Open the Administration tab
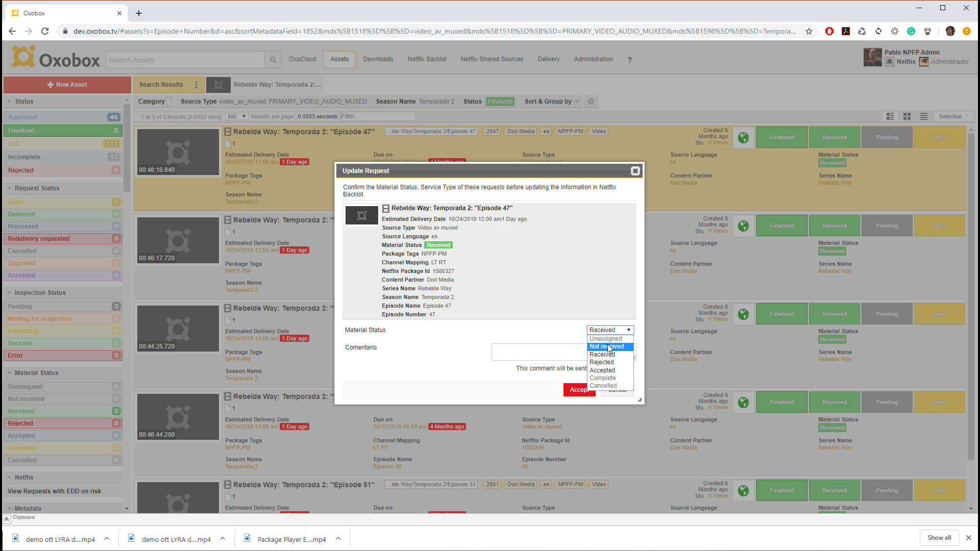980x551 pixels. click(x=594, y=59)
